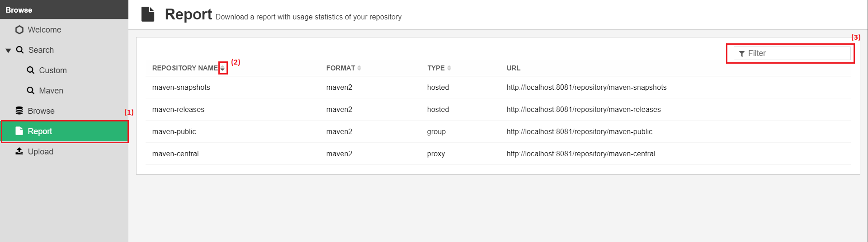The height and width of the screenshot is (242, 868).
Task: Sort the Format column
Action: [x=359, y=68]
